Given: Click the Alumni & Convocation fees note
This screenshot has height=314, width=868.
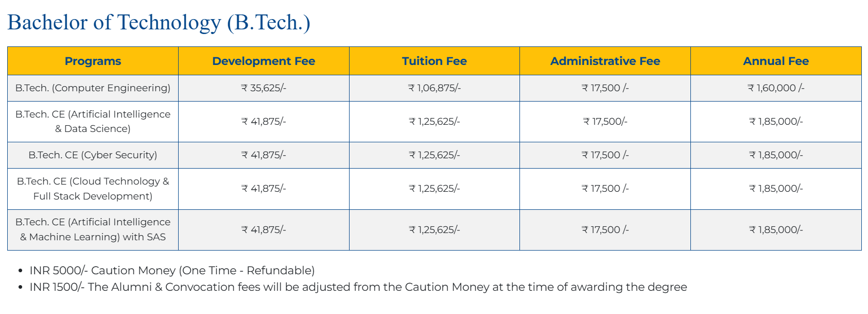Looking at the screenshot, I should coord(358,287).
